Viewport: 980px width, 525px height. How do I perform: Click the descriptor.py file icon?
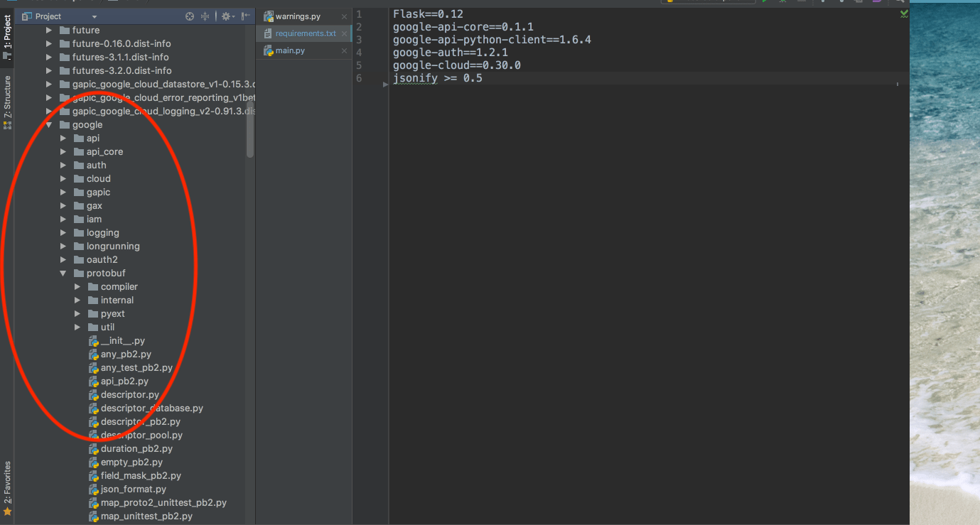pyautogui.click(x=93, y=395)
